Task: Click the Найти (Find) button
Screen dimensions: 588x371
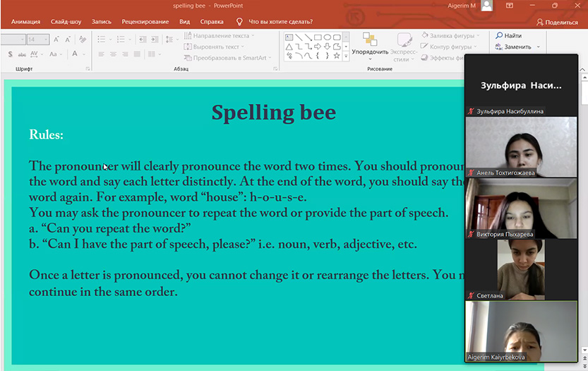Action: 508,35
